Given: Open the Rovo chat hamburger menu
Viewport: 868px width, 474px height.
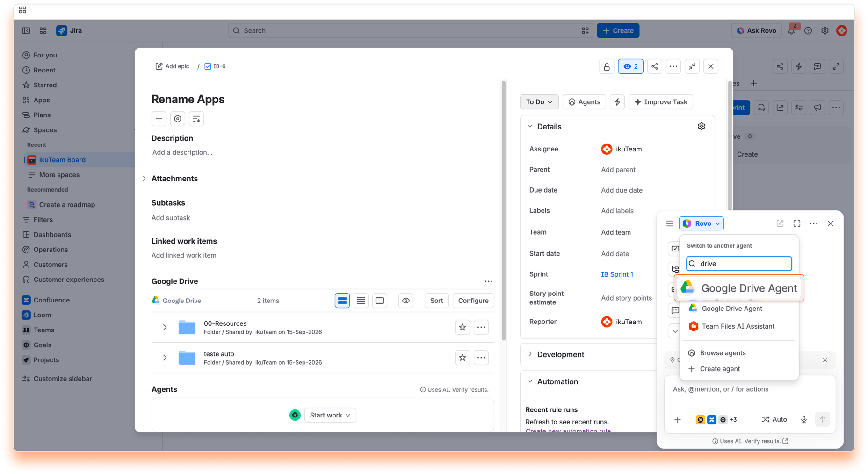Looking at the screenshot, I should [x=670, y=223].
